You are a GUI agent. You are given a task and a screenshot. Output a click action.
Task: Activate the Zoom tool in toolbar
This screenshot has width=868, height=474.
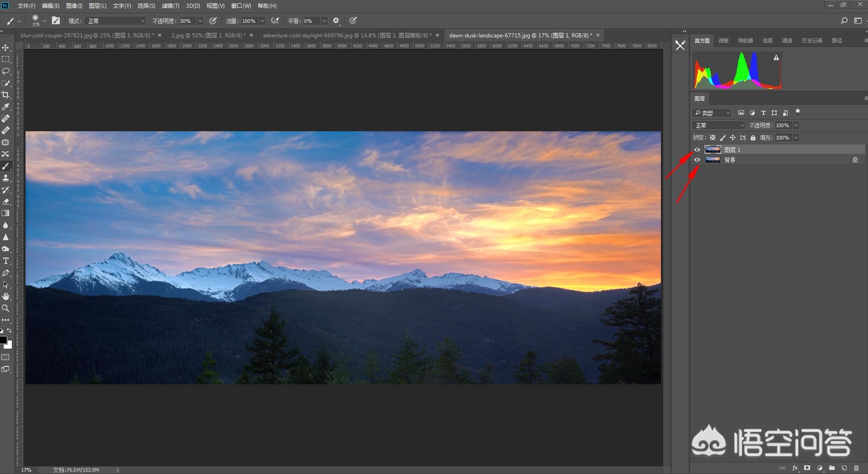point(5,308)
